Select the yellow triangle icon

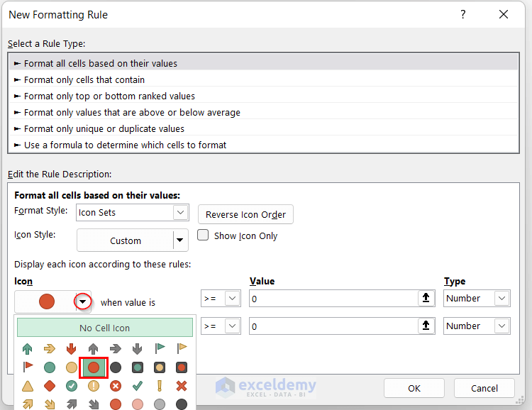coord(28,386)
